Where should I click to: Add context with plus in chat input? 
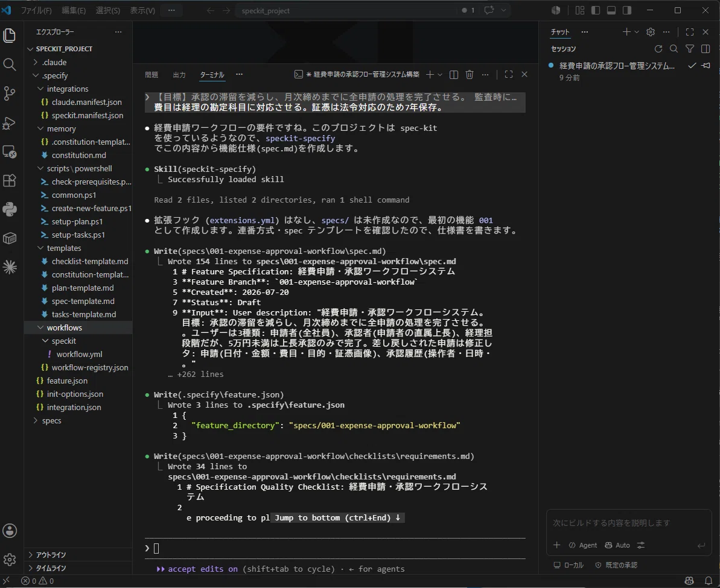[556, 545]
